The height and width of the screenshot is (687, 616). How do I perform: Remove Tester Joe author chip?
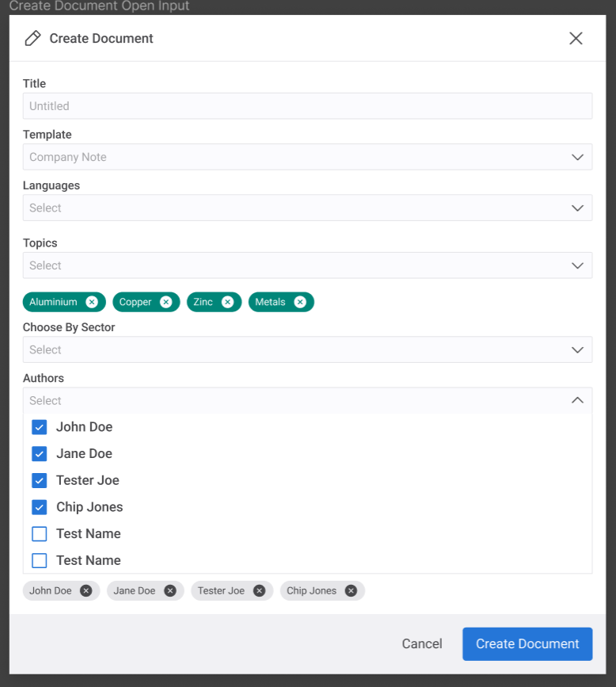coord(259,590)
